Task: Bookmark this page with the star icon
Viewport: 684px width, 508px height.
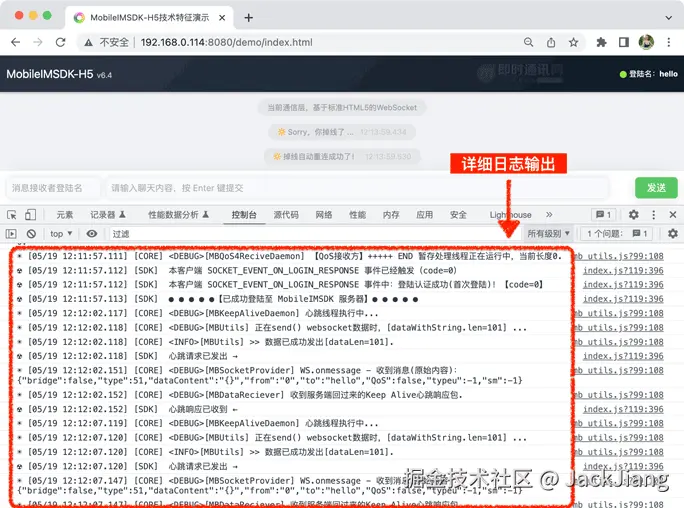Action: pos(573,42)
